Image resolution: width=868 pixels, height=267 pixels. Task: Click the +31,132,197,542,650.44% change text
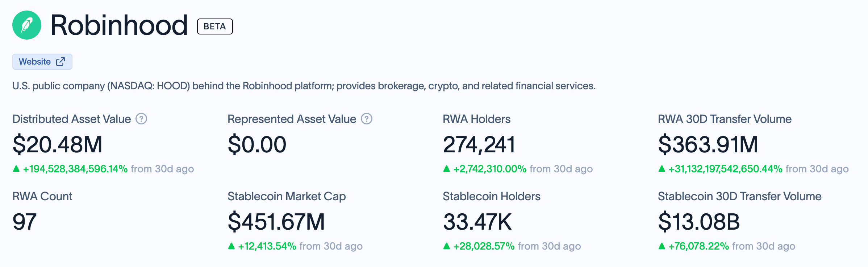(726, 169)
